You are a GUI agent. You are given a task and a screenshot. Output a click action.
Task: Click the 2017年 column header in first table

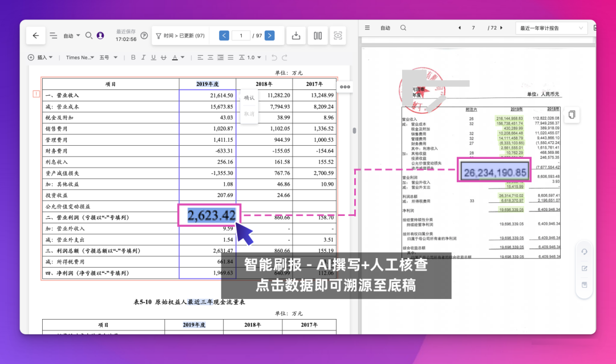pyautogui.click(x=314, y=84)
